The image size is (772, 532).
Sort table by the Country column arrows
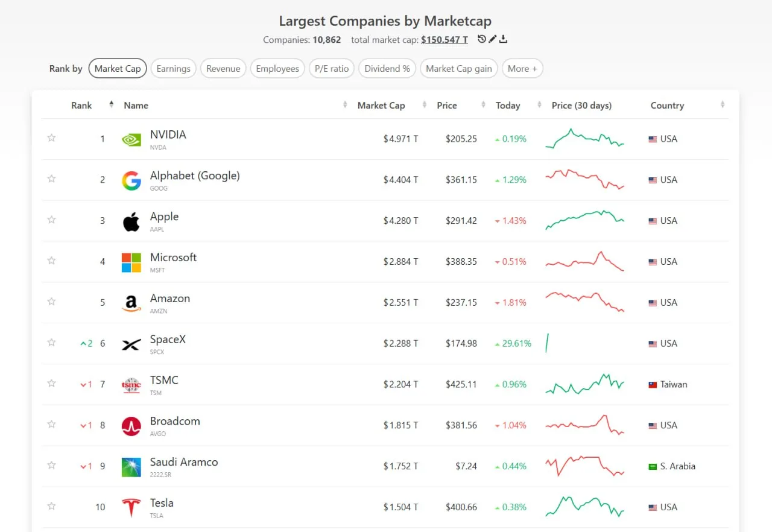[x=723, y=105]
